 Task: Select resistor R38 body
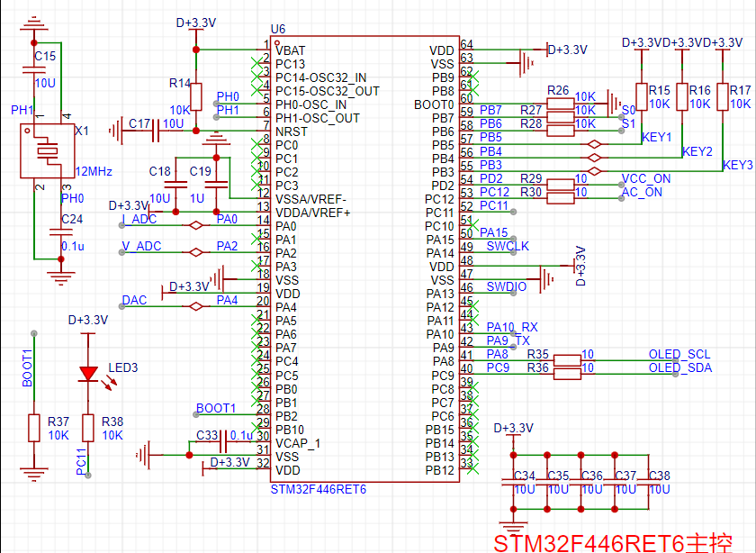[88, 428]
